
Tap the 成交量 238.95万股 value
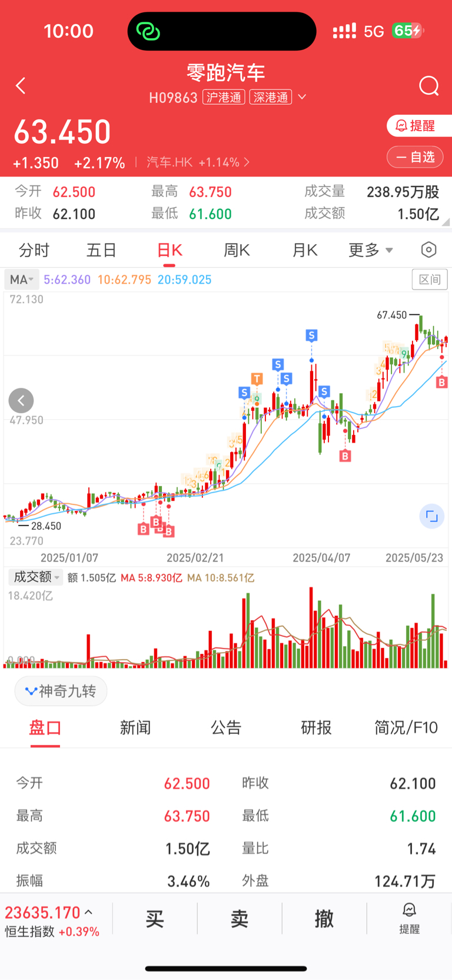(403, 192)
